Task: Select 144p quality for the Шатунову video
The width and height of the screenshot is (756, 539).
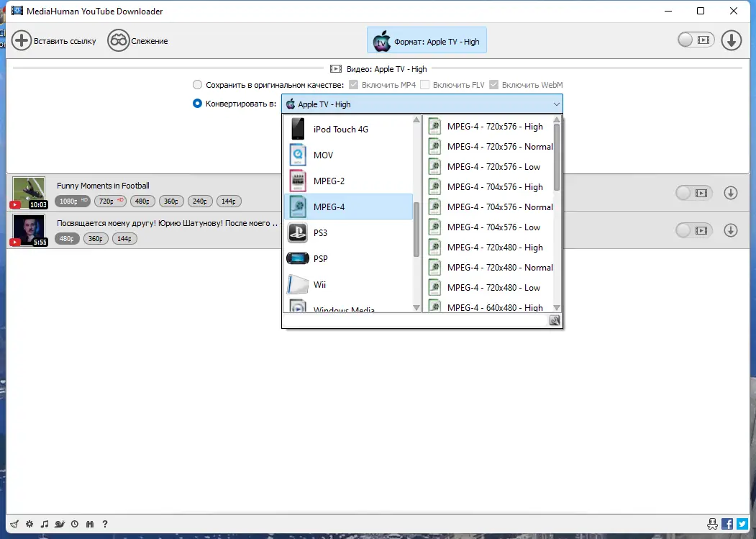Action: 124,238
